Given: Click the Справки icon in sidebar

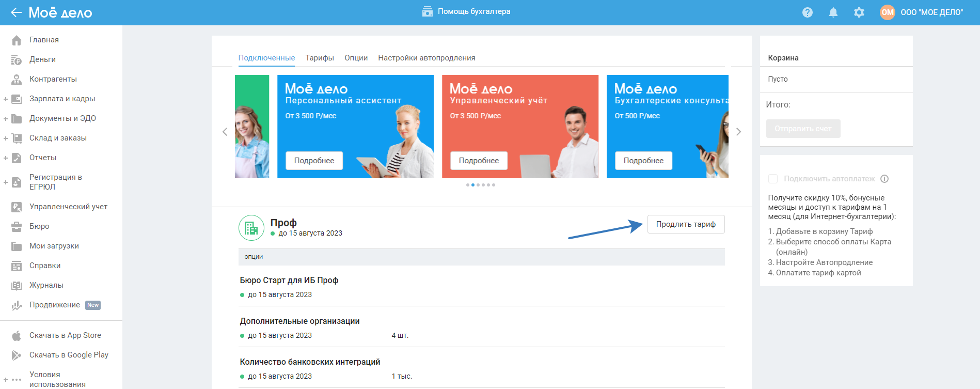Looking at the screenshot, I should pos(17,266).
